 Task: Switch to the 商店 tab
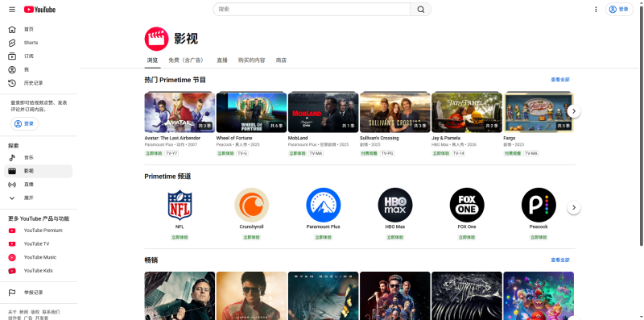coord(281,60)
